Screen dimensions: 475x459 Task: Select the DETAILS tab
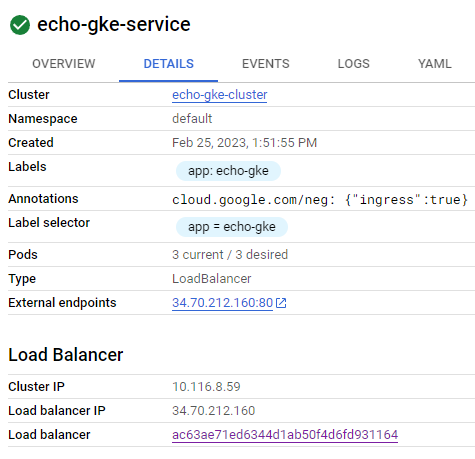click(168, 64)
